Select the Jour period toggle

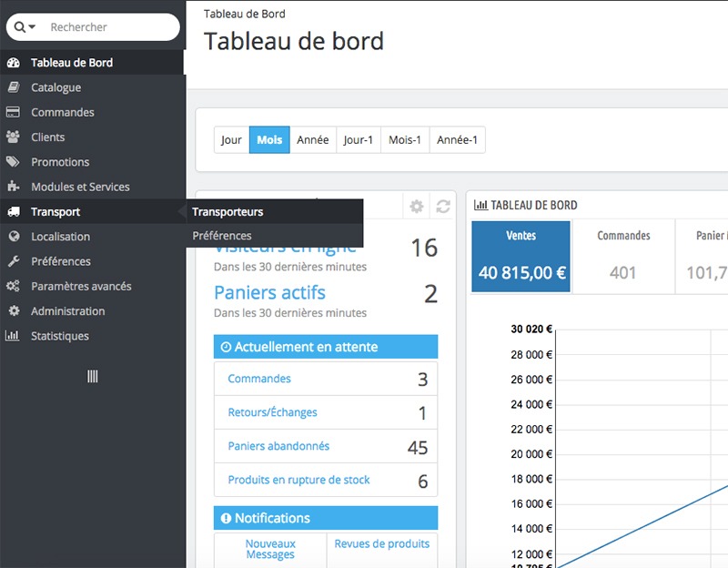tap(231, 140)
